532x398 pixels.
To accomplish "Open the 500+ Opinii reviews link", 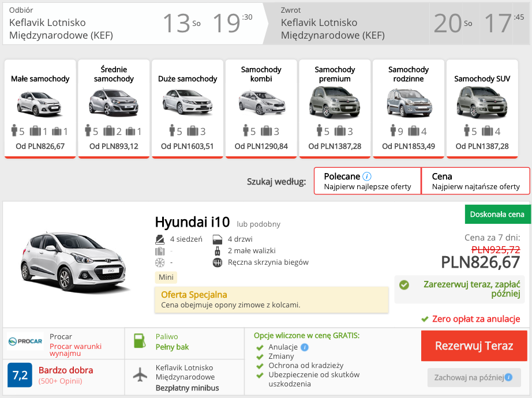I will coord(61,381).
